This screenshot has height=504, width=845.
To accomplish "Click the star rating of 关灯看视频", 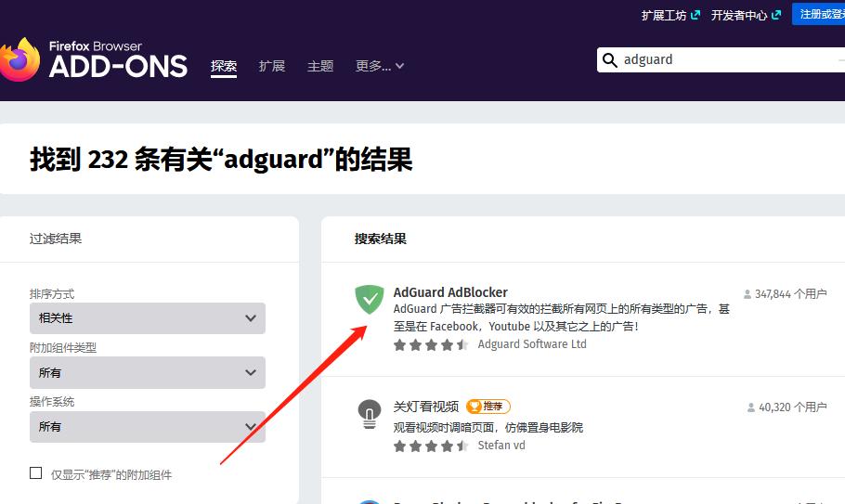I will tap(431, 446).
